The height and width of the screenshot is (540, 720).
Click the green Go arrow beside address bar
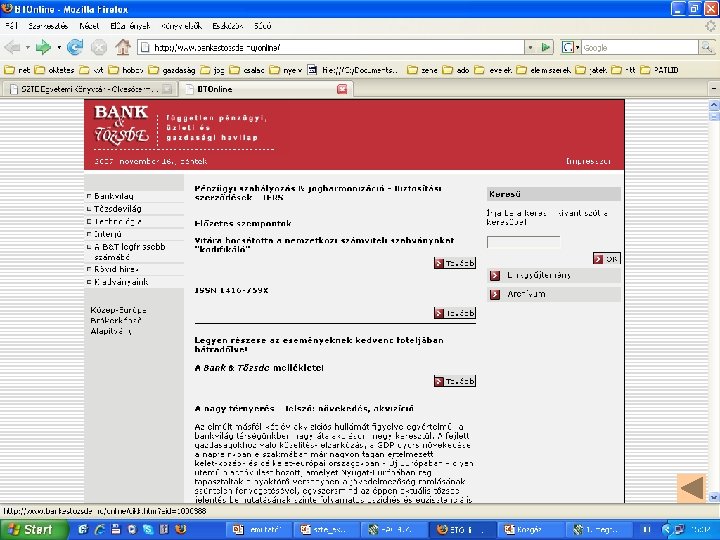546,47
